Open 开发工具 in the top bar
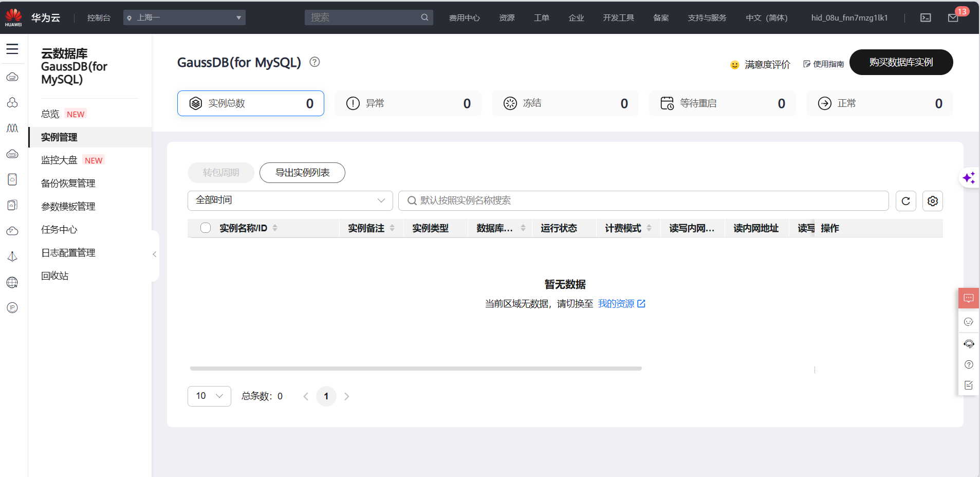Screen dimensions: 980x477 (x=619, y=18)
